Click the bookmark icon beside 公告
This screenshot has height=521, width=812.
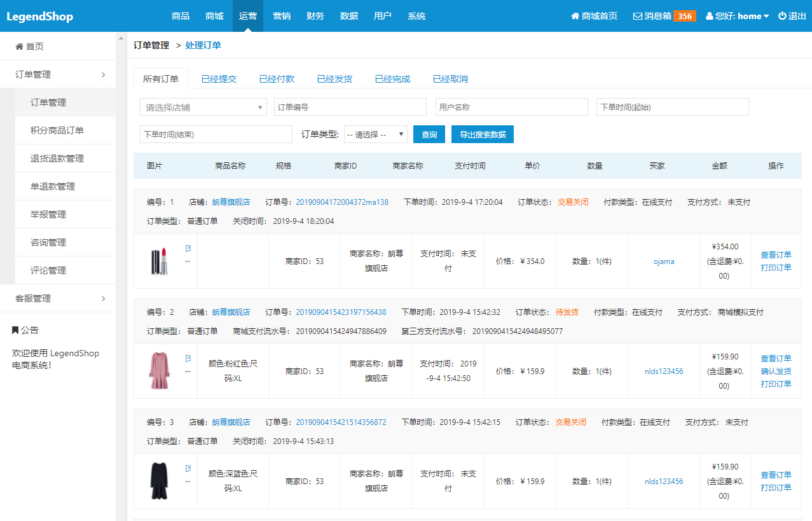click(15, 330)
